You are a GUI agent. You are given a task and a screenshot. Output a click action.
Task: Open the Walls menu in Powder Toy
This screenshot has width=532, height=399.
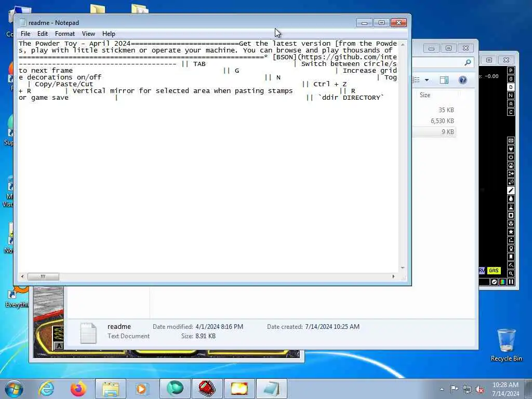(x=511, y=140)
